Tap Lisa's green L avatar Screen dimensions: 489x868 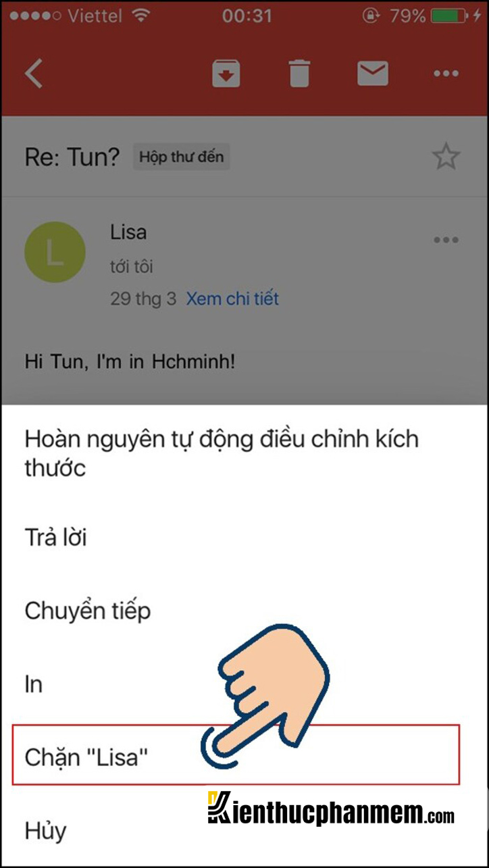(x=55, y=253)
